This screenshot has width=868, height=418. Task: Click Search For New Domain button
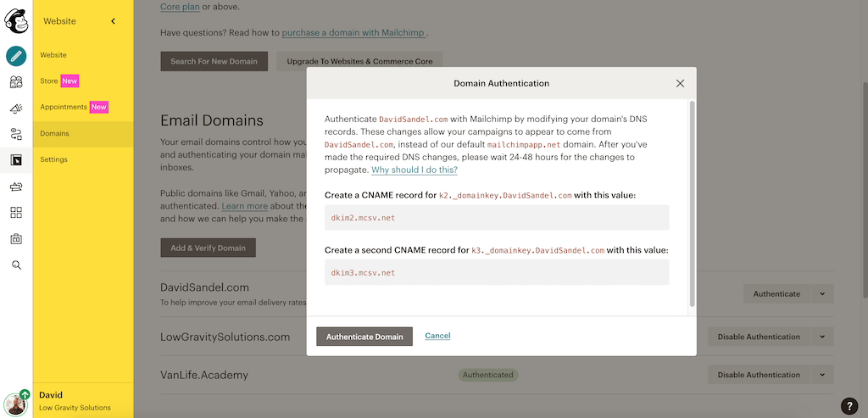[214, 61]
